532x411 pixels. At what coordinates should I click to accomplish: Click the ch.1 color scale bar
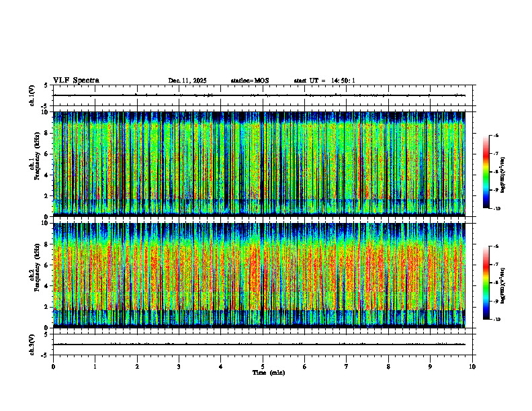(486, 172)
